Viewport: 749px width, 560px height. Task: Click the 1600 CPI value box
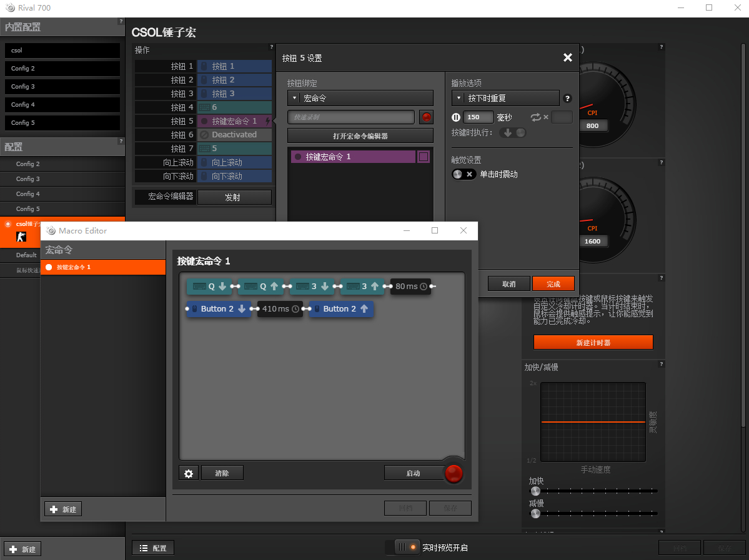coord(592,241)
